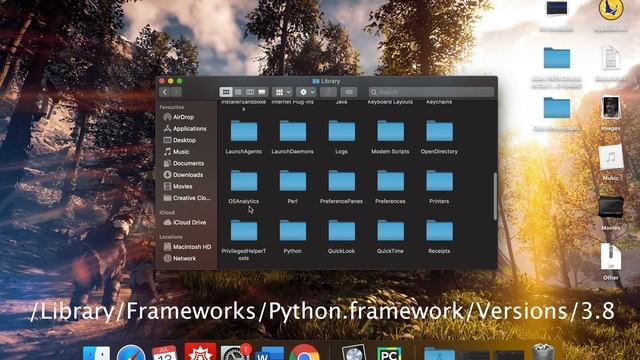Screen dimensions: 640x360
Task: Select the Python folder
Action: pyautogui.click(x=293, y=231)
